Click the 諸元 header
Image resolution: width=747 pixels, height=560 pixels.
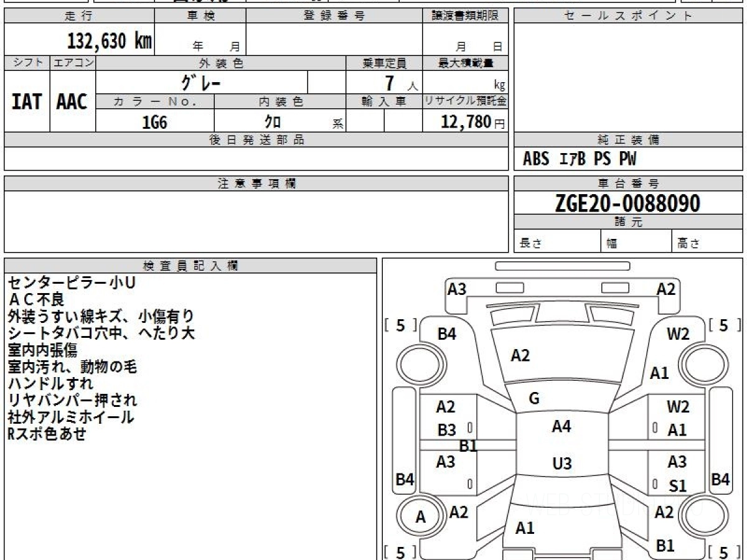pyautogui.click(x=628, y=222)
